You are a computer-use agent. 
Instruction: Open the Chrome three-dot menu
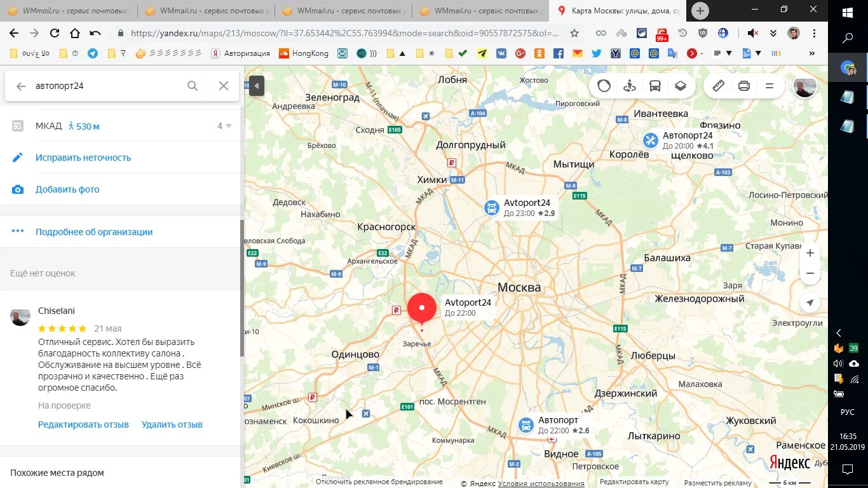[x=814, y=33]
